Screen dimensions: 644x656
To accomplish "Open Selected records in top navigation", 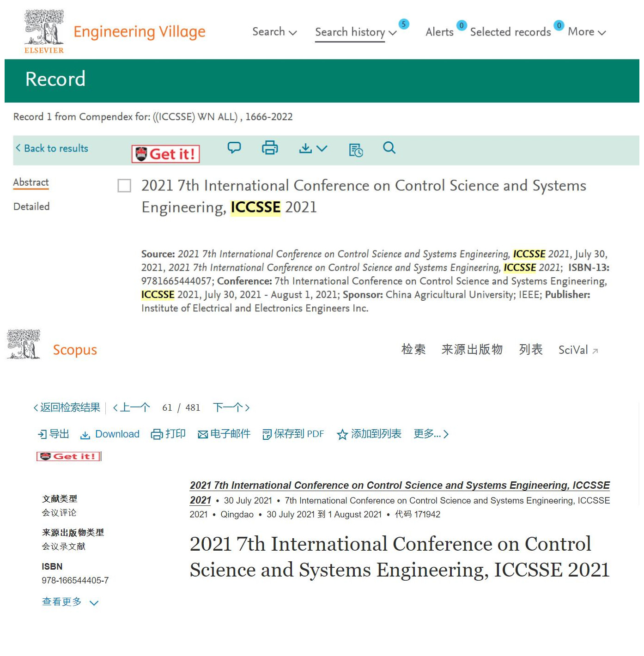I will (x=510, y=32).
